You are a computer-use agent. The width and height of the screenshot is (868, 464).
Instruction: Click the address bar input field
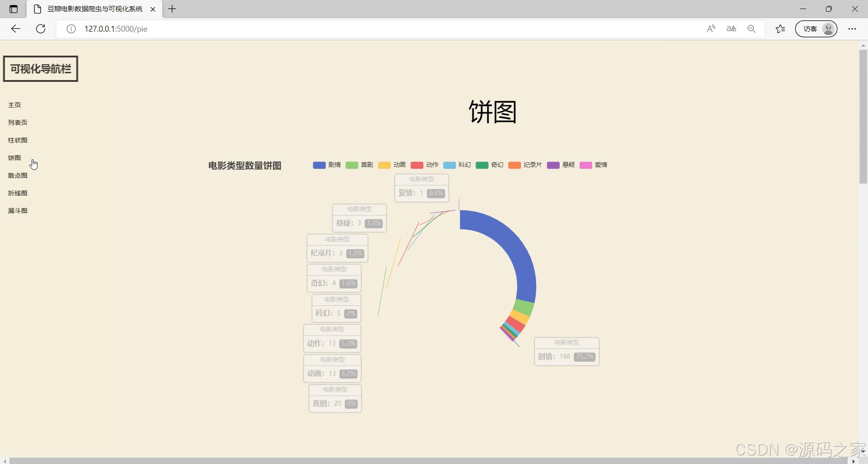(x=271, y=28)
